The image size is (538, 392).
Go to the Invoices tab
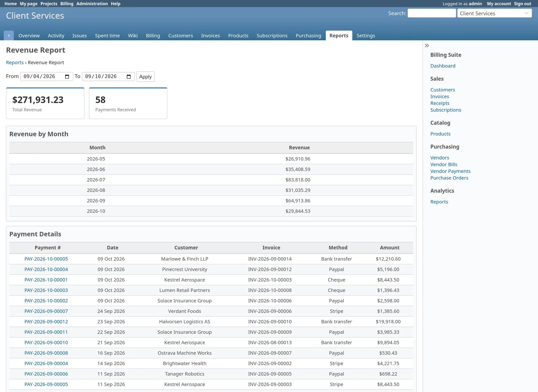point(210,36)
